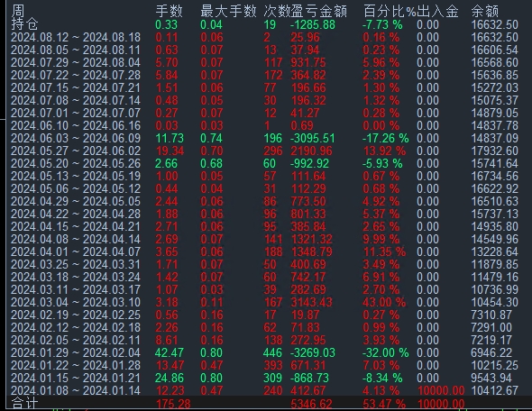Click the total percentage 53.47 %
The image size is (532, 411).
(x=384, y=404)
